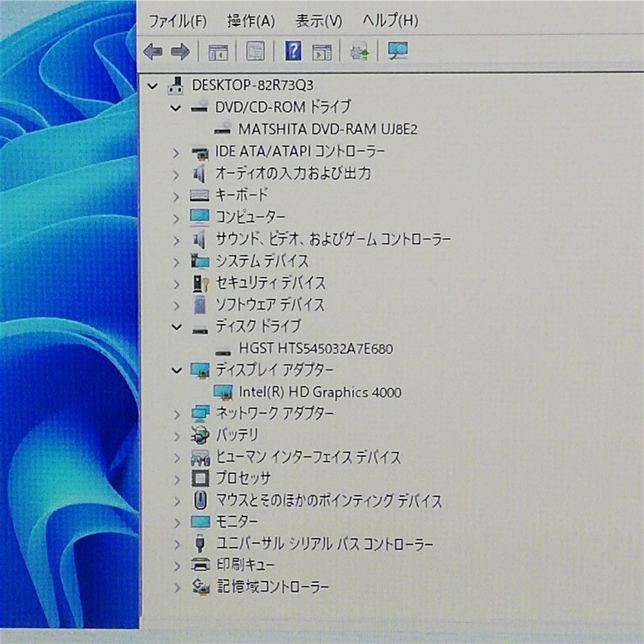Open the ヘルプ(H) menu
644x644 pixels.
390,20
